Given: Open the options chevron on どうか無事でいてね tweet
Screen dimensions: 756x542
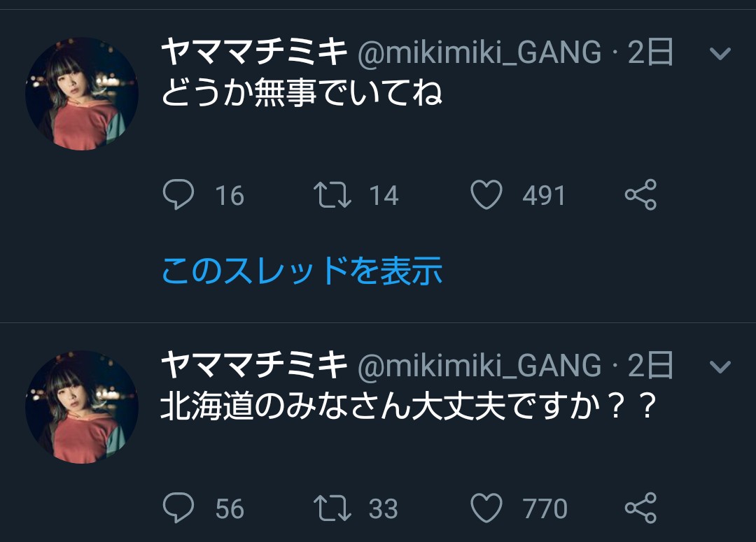Looking at the screenshot, I should [x=720, y=54].
